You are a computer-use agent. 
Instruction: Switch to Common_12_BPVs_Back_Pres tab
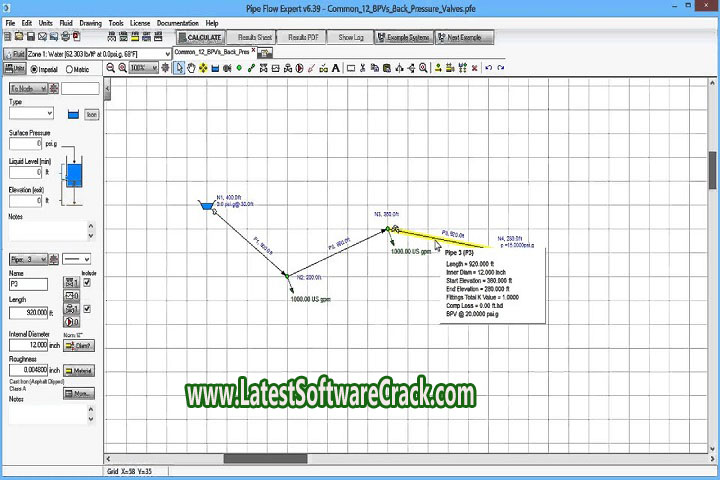pos(212,52)
